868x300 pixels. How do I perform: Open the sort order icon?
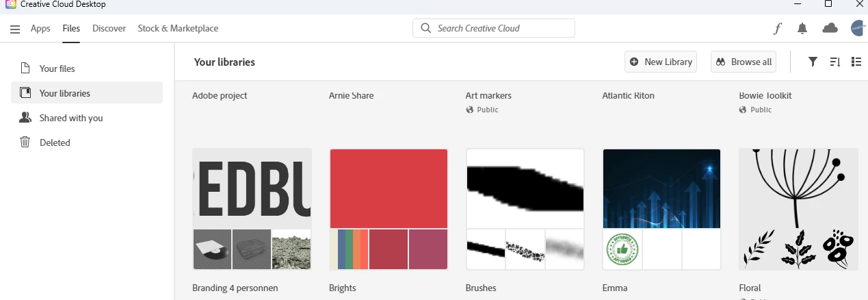[x=834, y=62]
